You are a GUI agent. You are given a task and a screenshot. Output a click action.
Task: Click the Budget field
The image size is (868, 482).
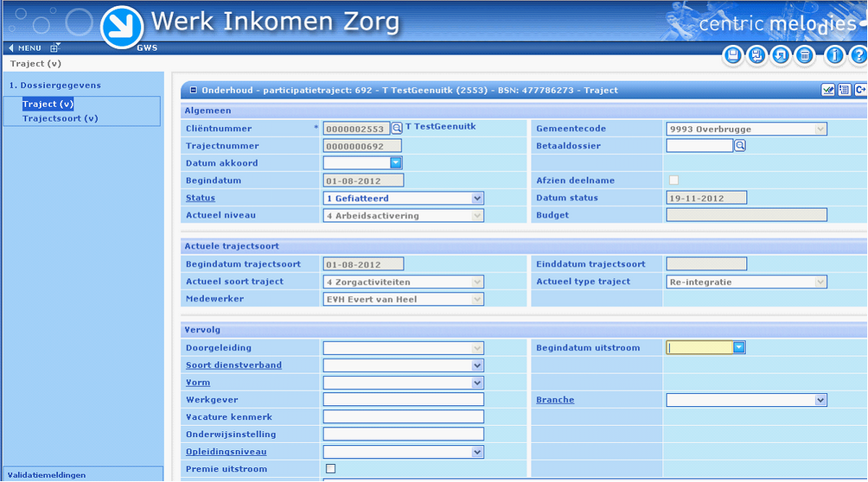click(x=747, y=215)
